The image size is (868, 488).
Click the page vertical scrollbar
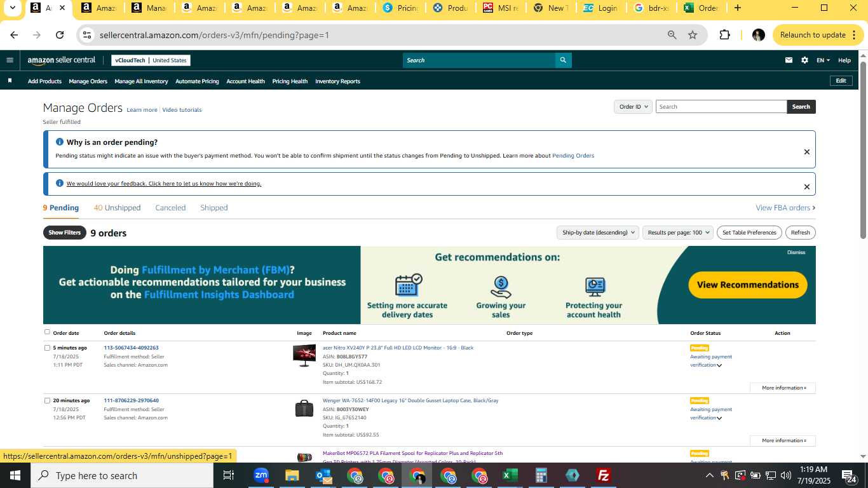coord(863,151)
